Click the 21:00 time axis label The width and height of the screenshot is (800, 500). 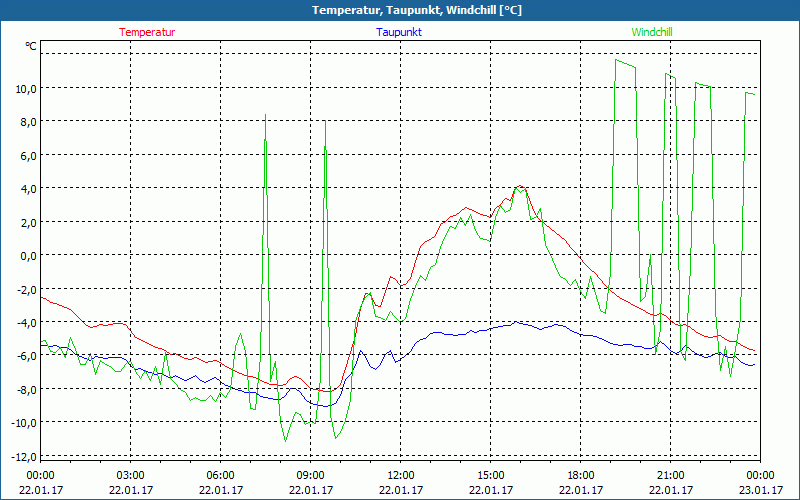click(x=670, y=476)
